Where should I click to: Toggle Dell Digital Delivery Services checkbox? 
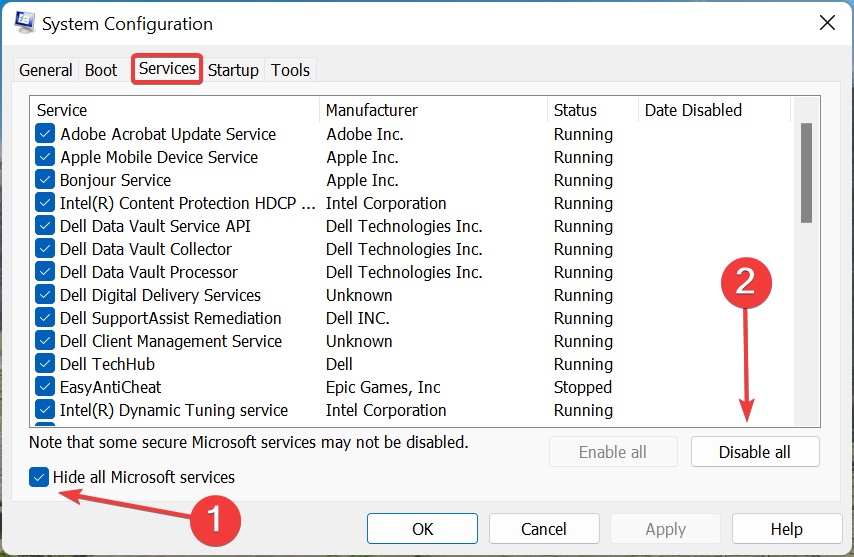pyautogui.click(x=45, y=295)
